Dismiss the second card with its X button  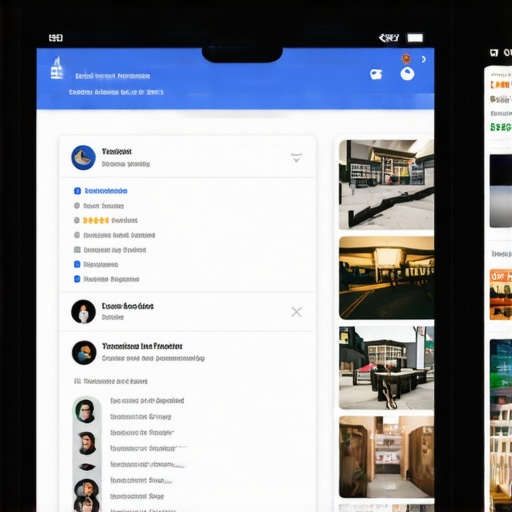(296, 312)
